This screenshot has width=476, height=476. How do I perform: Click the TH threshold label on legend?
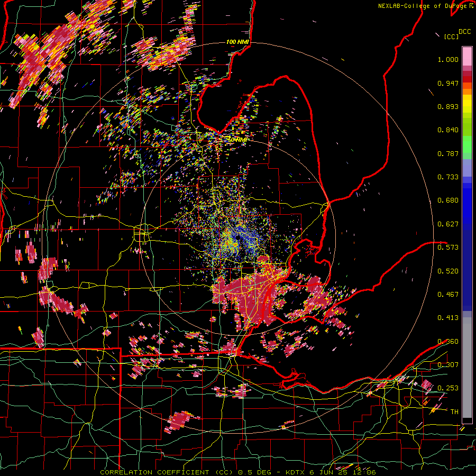coord(454,411)
